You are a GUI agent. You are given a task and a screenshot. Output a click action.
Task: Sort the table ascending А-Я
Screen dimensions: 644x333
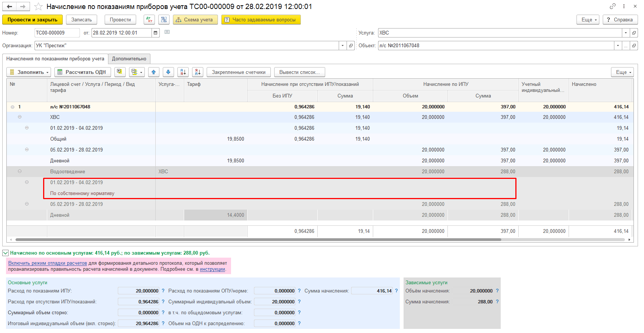(183, 72)
